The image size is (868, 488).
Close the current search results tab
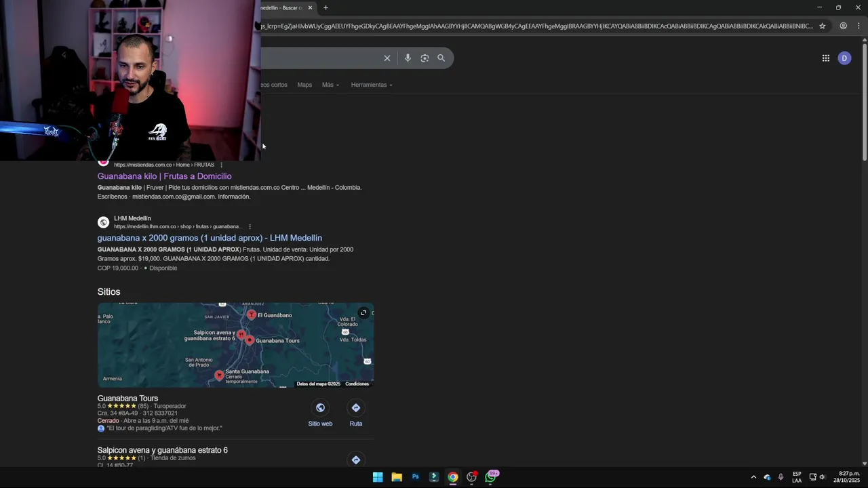point(310,7)
